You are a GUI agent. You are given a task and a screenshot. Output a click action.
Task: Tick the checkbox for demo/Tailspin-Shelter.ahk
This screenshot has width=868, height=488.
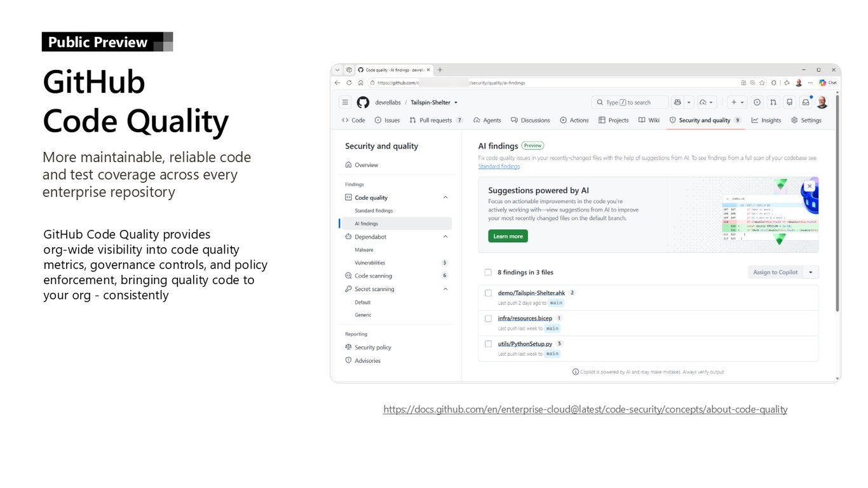(x=488, y=293)
